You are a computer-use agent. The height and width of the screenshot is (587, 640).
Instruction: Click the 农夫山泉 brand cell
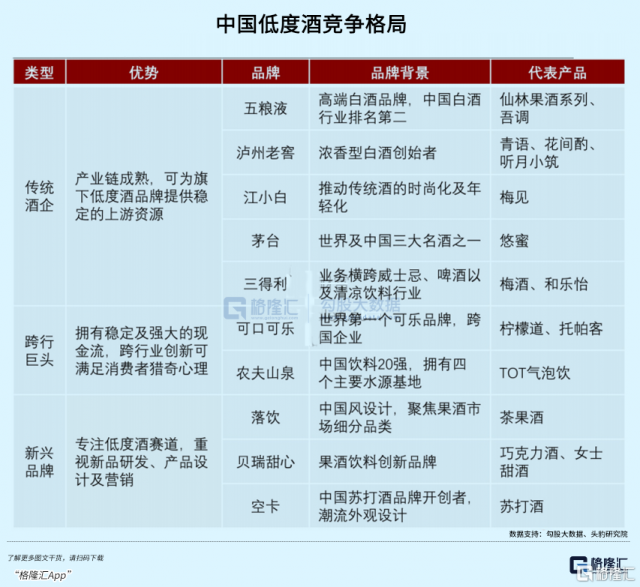click(x=265, y=373)
